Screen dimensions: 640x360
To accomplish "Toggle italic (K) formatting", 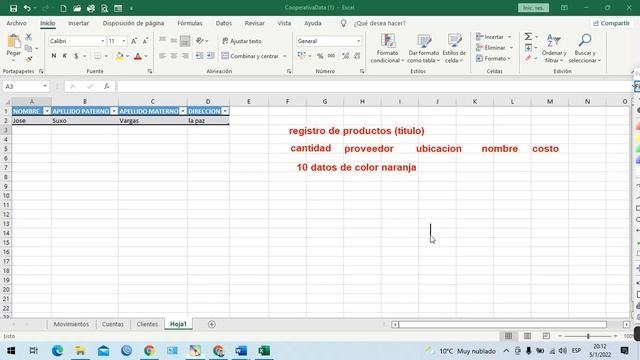I will 64,56.
